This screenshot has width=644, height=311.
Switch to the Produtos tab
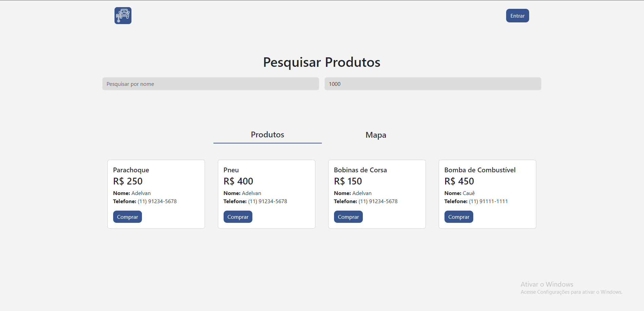coord(267,135)
